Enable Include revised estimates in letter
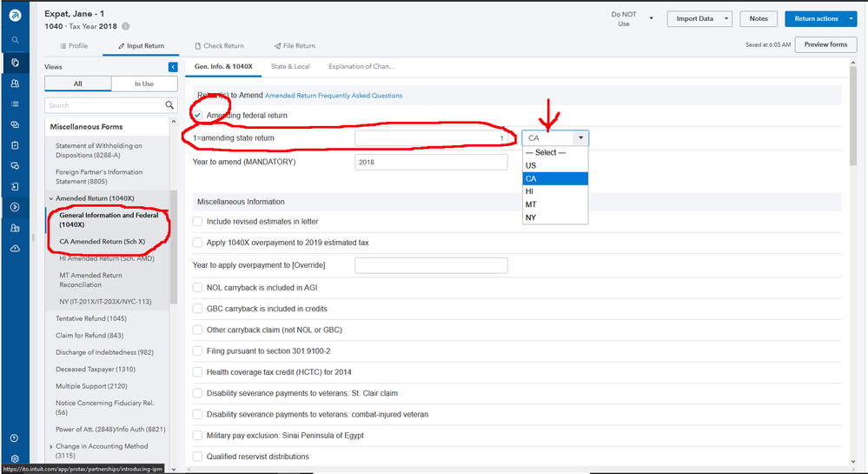The image size is (868, 474). pos(198,222)
